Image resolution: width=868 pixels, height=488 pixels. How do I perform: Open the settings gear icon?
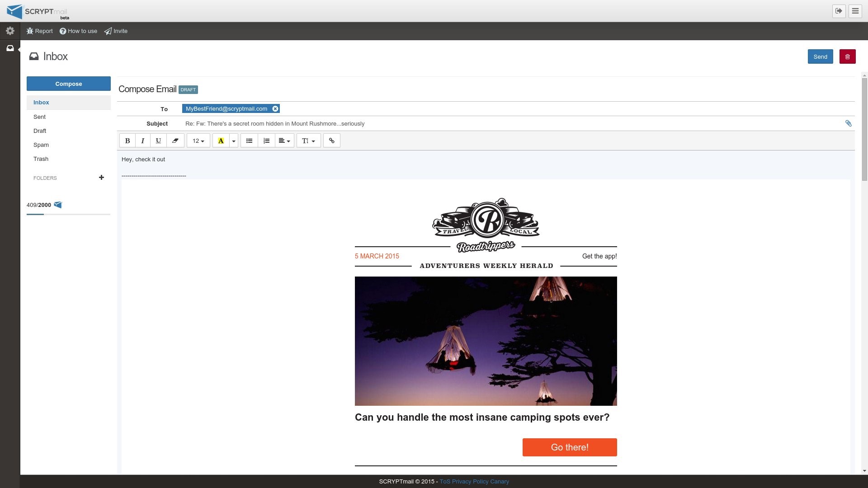coord(10,31)
